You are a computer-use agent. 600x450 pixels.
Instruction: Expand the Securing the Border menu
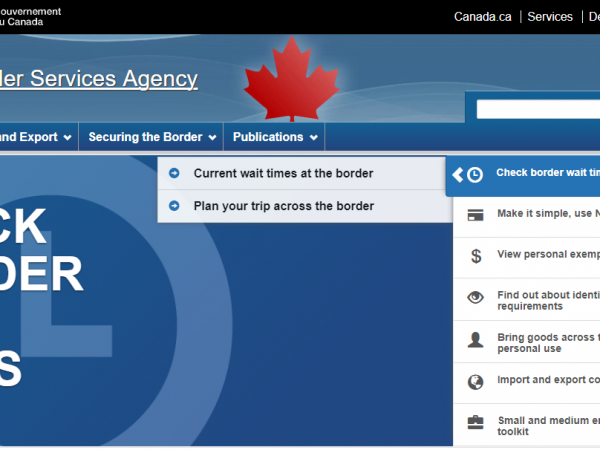[x=152, y=137]
